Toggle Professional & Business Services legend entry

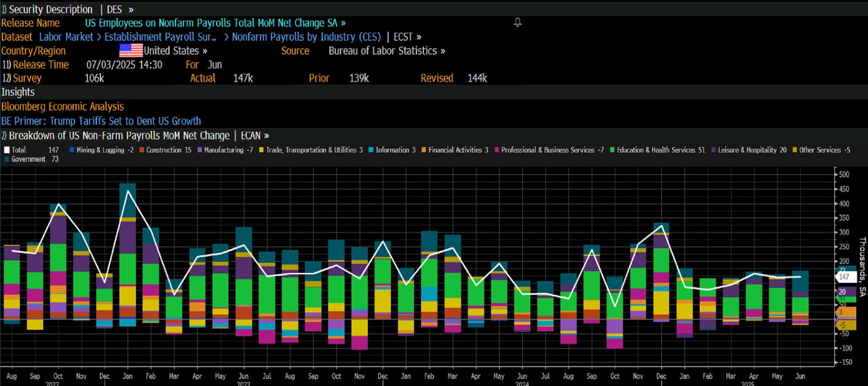tap(549, 150)
